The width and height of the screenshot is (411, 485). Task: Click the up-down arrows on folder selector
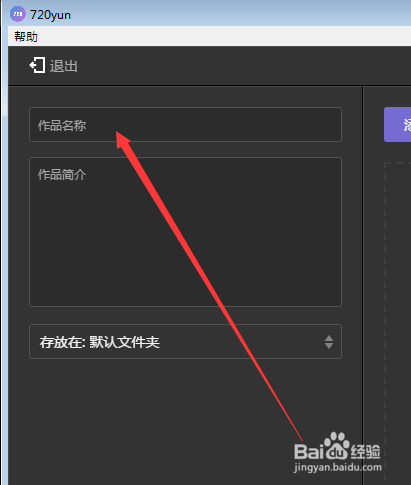[329, 342]
